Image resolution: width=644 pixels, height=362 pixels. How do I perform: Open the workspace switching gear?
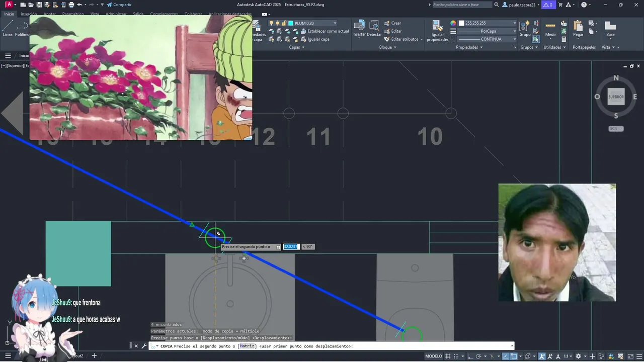[579, 356]
